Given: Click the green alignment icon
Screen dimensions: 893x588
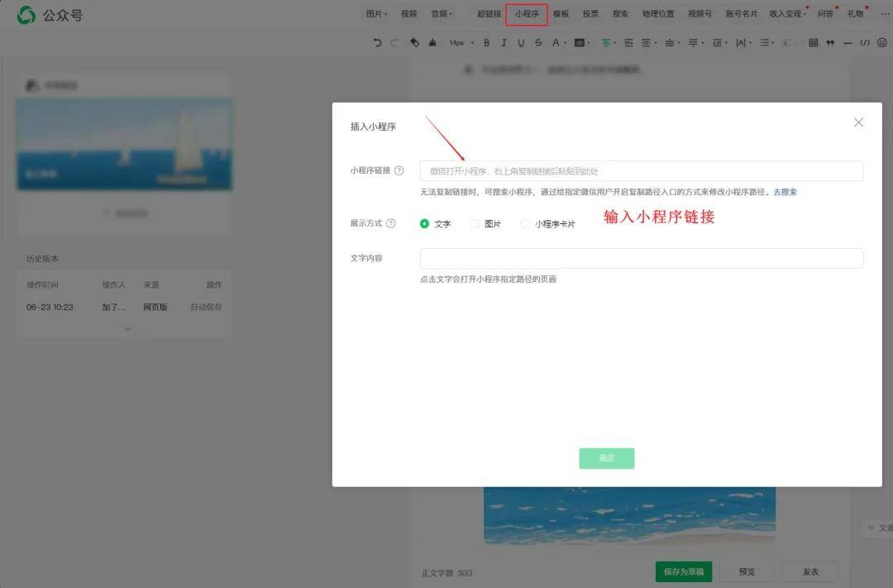Looking at the screenshot, I should [x=606, y=43].
